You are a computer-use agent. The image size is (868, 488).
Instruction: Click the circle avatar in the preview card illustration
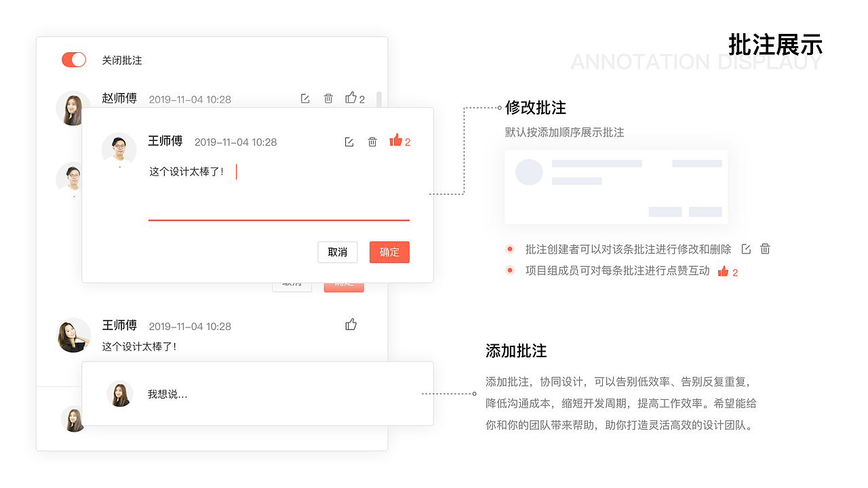coord(530,172)
